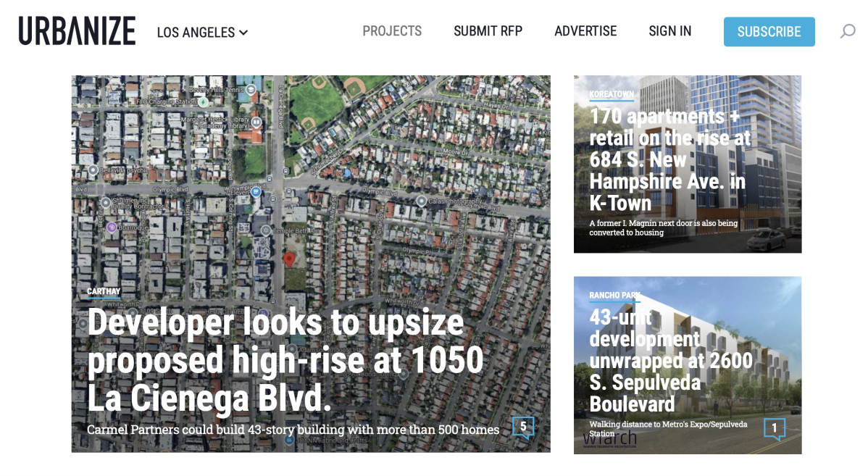This screenshot has width=868, height=476.
Task: Click the Temple Beth Am map marker
Action: pyautogui.click(x=266, y=230)
